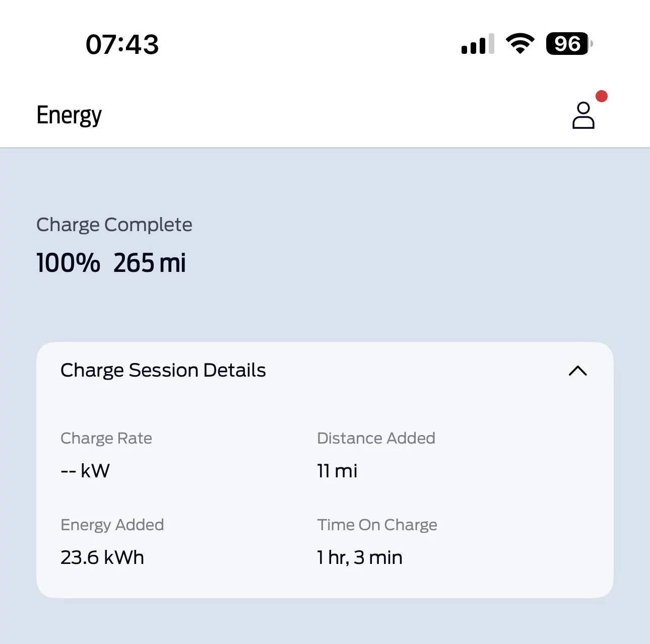The image size is (650, 644).
Task: Tap the 07:43 clock in status bar
Action: (122, 44)
